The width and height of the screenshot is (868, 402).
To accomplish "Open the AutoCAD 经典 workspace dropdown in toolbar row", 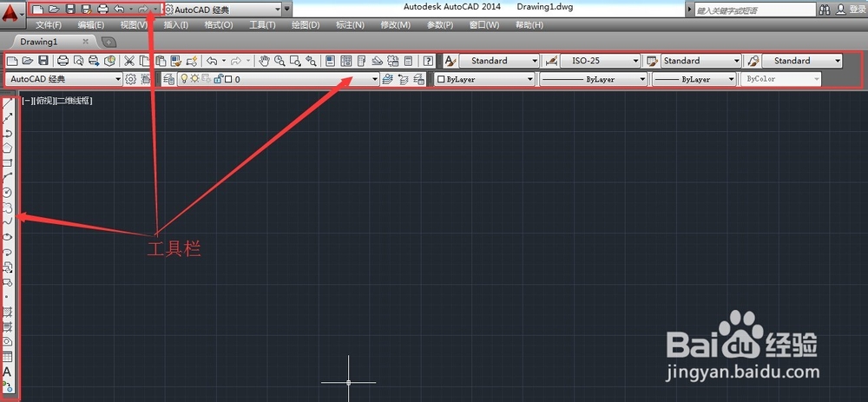I will pyautogui.click(x=64, y=79).
